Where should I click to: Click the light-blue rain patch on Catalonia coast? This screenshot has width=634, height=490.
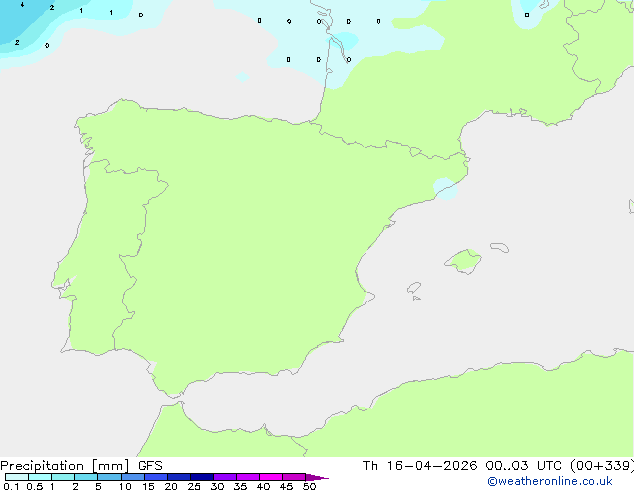pyautogui.click(x=445, y=188)
